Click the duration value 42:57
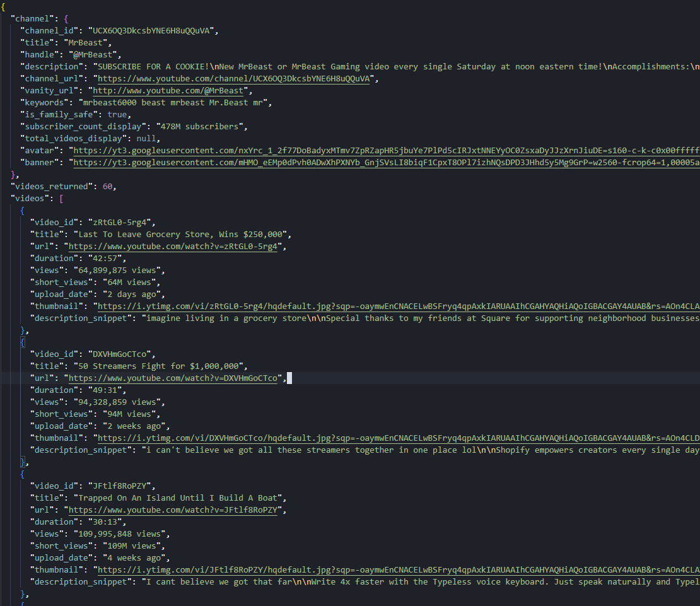Screen dimensions: 700x606 [105, 259]
